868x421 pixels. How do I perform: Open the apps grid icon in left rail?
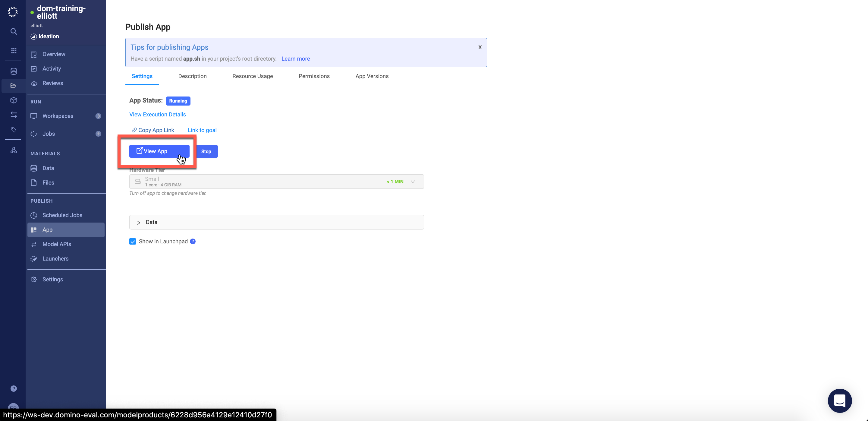coord(14,51)
